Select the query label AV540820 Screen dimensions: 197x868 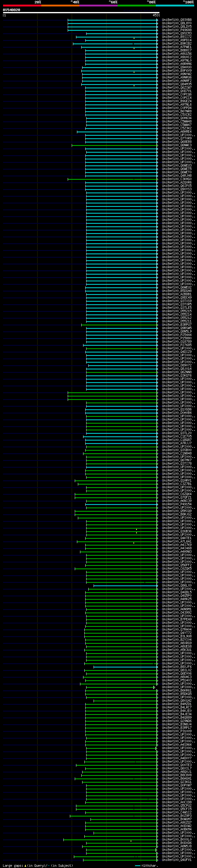tap(11, 10)
